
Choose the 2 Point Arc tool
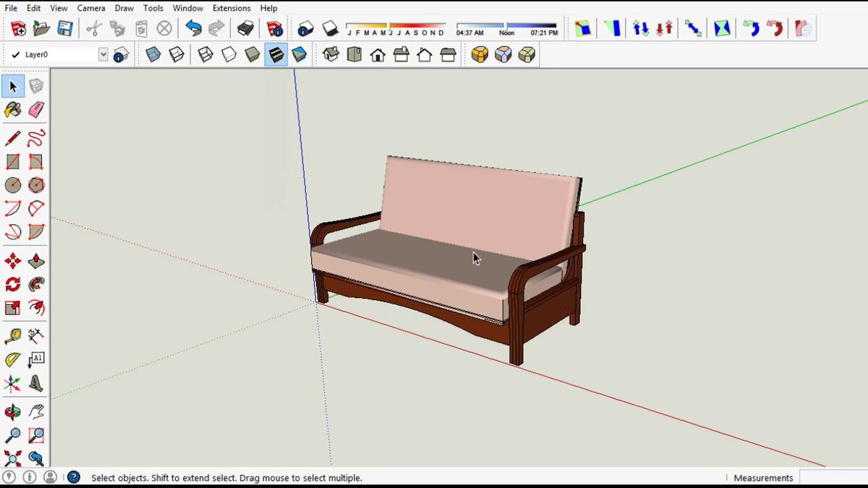tap(36, 209)
